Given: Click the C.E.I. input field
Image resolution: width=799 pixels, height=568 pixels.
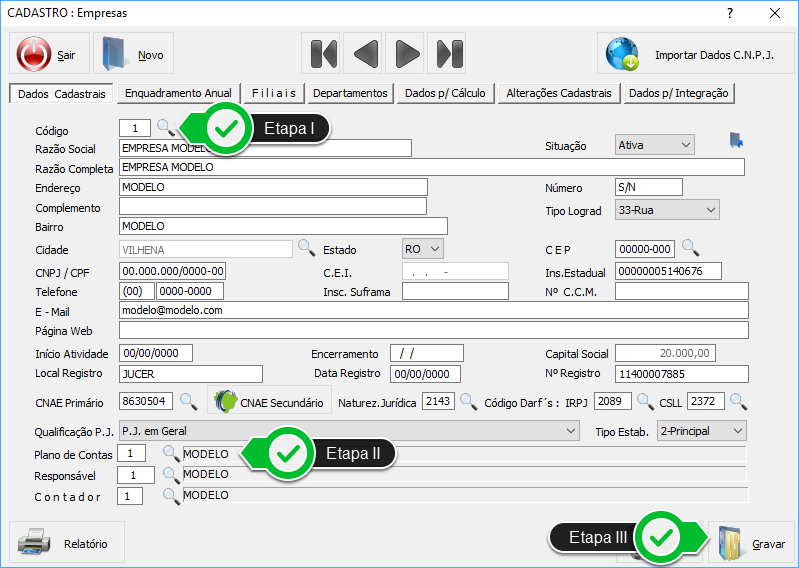Looking at the screenshot, I should click(455, 271).
